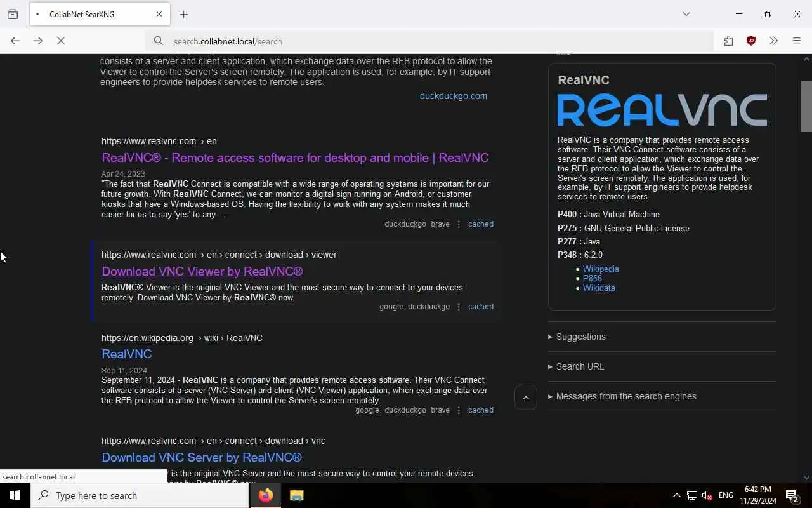Click the muted volume tray icon
This screenshot has width=812, height=508.
(707, 495)
